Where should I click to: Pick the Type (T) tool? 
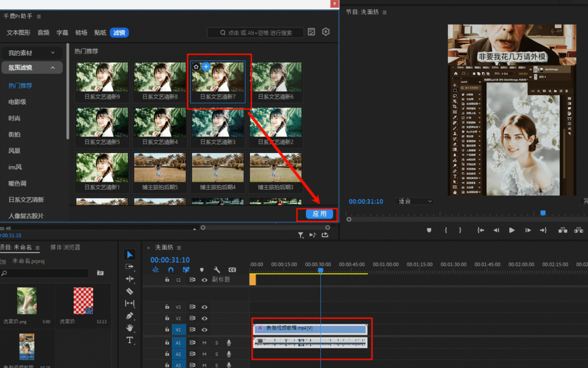click(130, 340)
